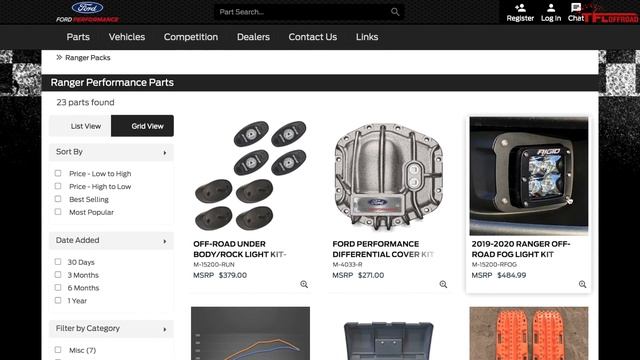The image size is (640, 360).
Task: Click the 23 parts found text
Action: (85, 102)
